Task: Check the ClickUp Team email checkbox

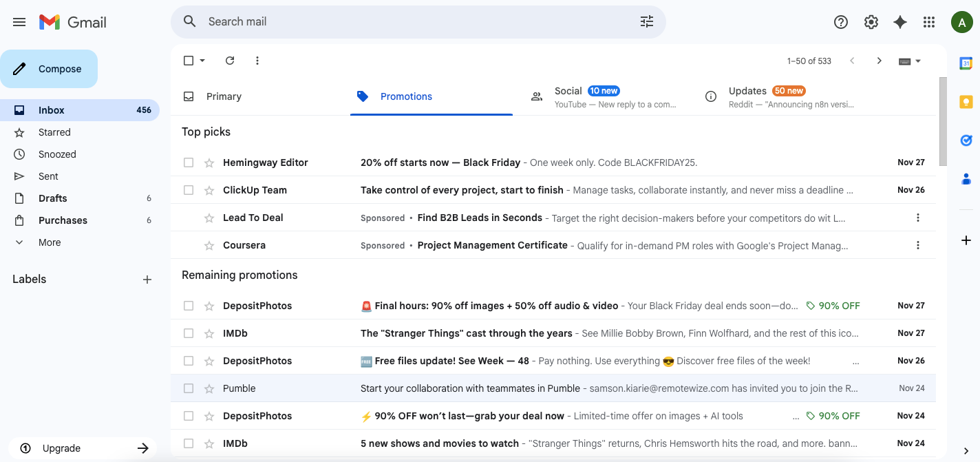Action: click(188, 189)
